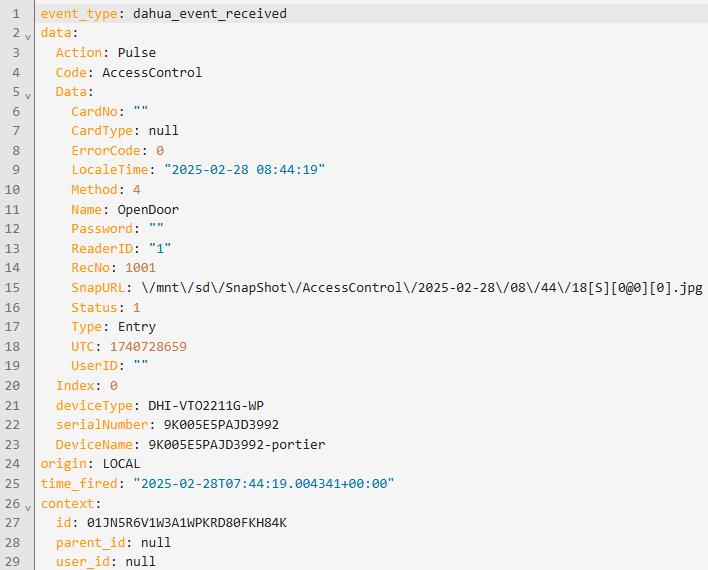This screenshot has width=708, height=570.
Task: Click the context id value
Action: [186, 523]
